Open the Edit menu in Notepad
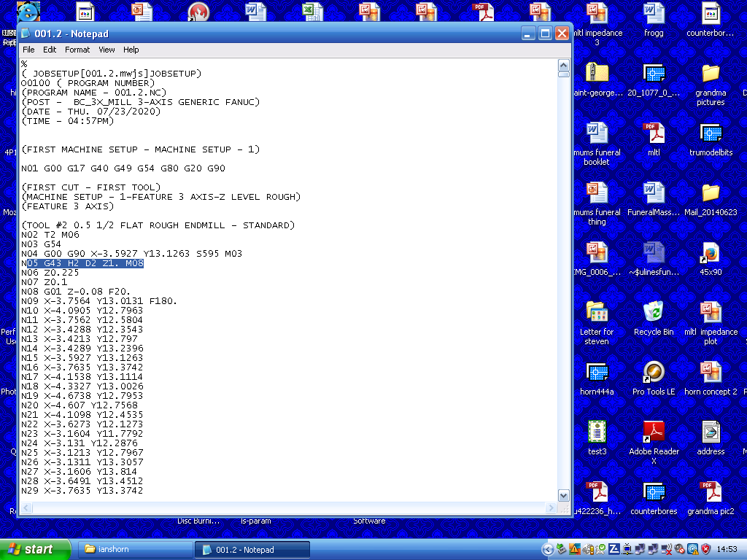The width and height of the screenshot is (747, 560). pos(50,50)
